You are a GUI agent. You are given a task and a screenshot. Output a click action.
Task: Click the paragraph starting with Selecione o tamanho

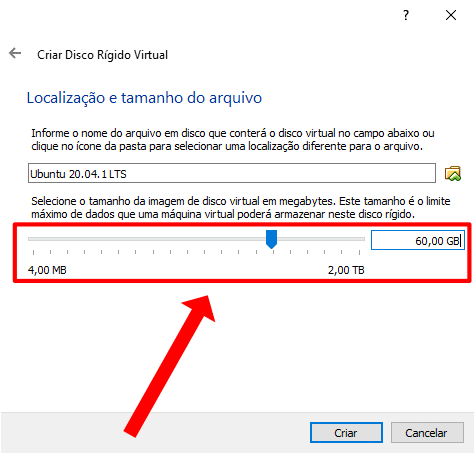[x=241, y=207]
